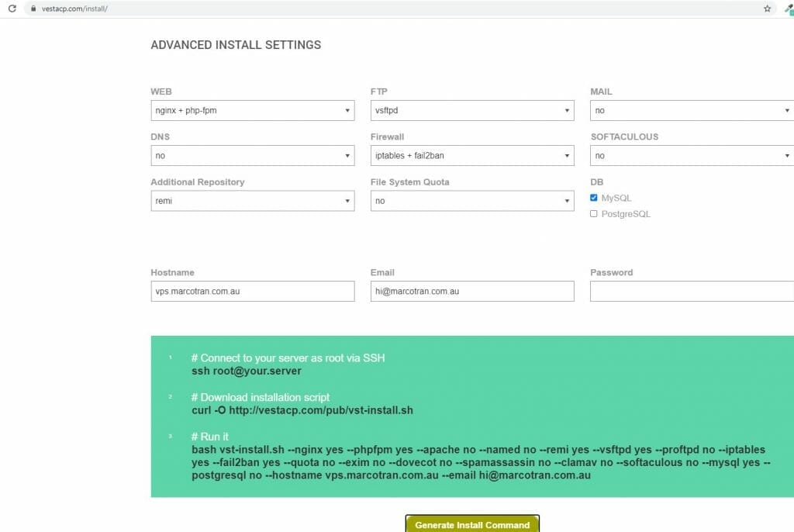Expand the MAIL dropdown
The height and width of the screenshot is (532, 794).
690,110
